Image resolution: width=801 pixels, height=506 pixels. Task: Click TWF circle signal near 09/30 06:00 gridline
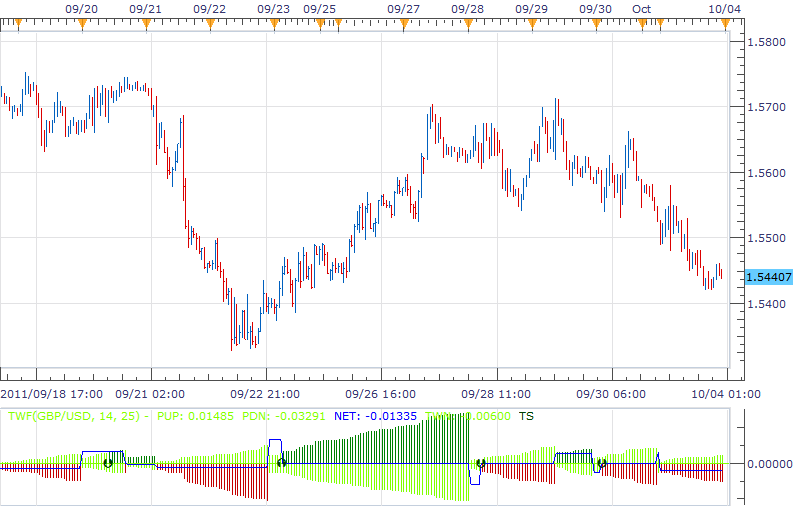(x=602, y=463)
